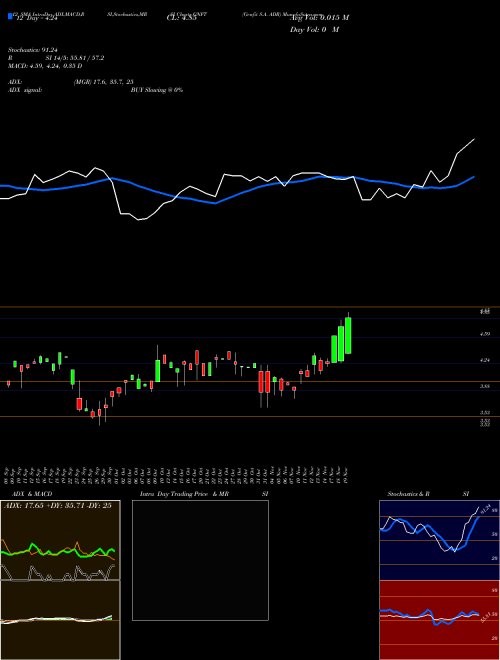
Task: Click the 3.88 price axis label
Action: 485,386
